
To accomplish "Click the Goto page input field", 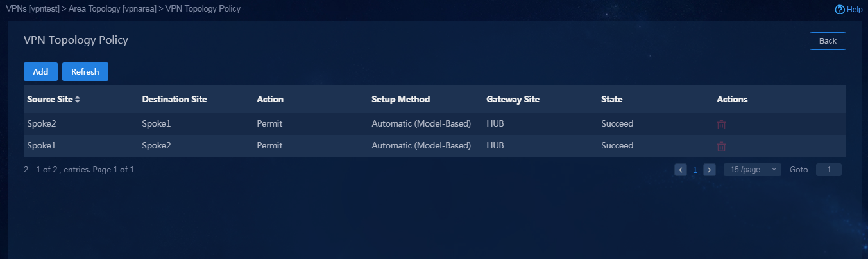I will pyautogui.click(x=829, y=170).
